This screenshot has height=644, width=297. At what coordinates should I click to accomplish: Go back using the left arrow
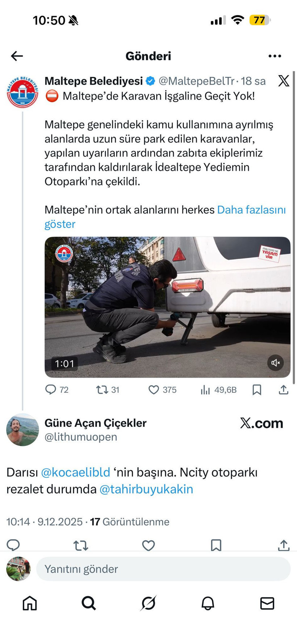coord(16,56)
